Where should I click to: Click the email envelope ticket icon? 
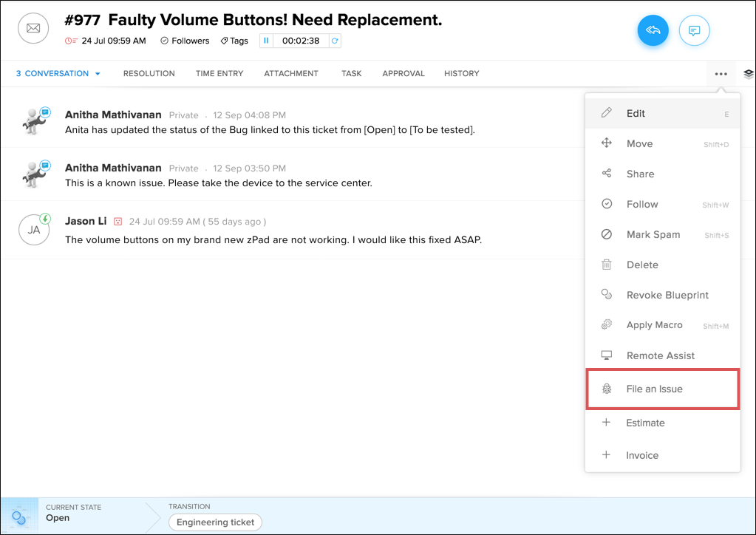click(x=33, y=28)
